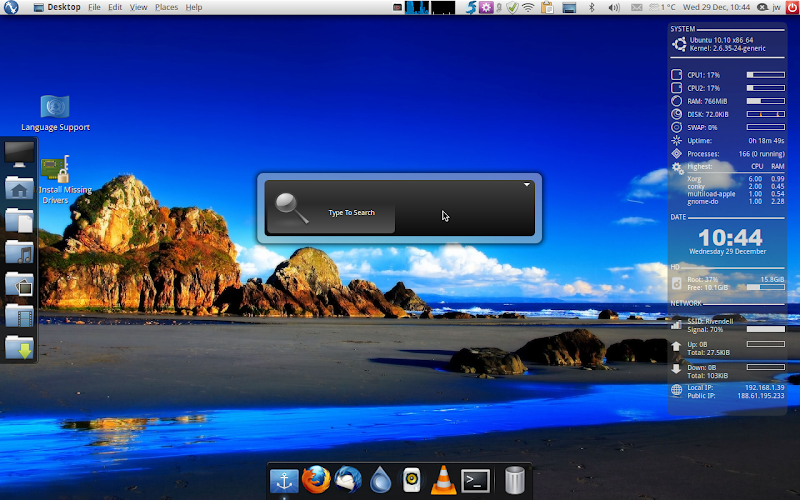Open the Edit menu
Viewport: 800px width, 500px height.
[x=115, y=7]
